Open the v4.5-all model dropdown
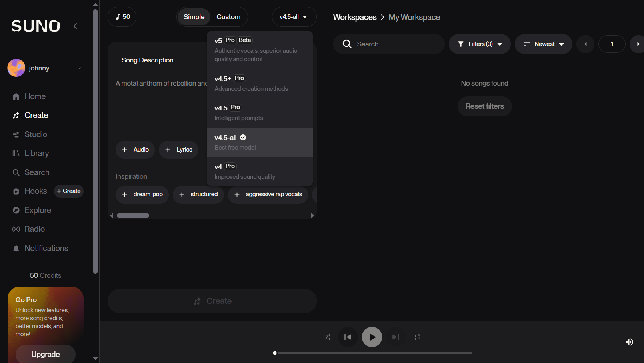 click(294, 17)
